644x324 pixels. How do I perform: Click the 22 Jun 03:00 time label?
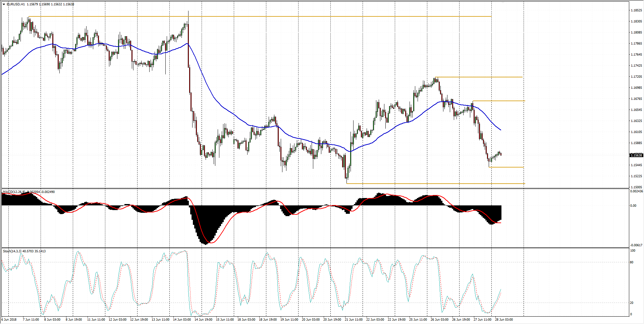click(x=375, y=320)
